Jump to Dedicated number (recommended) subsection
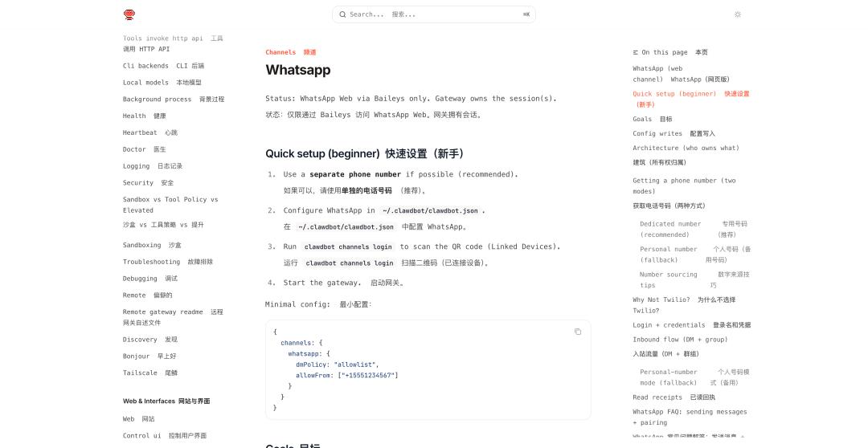The width and height of the screenshot is (868, 448). pyautogui.click(x=694, y=229)
